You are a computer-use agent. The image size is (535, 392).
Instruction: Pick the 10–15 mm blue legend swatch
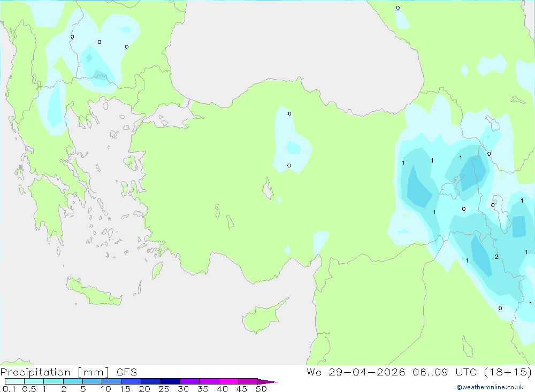(x=112, y=381)
